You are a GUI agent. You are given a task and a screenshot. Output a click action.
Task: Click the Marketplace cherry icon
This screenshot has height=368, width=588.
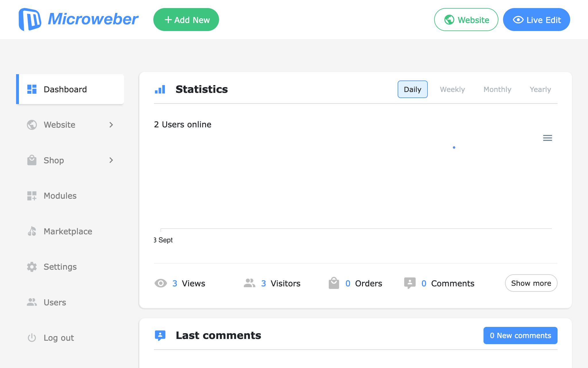(32, 231)
